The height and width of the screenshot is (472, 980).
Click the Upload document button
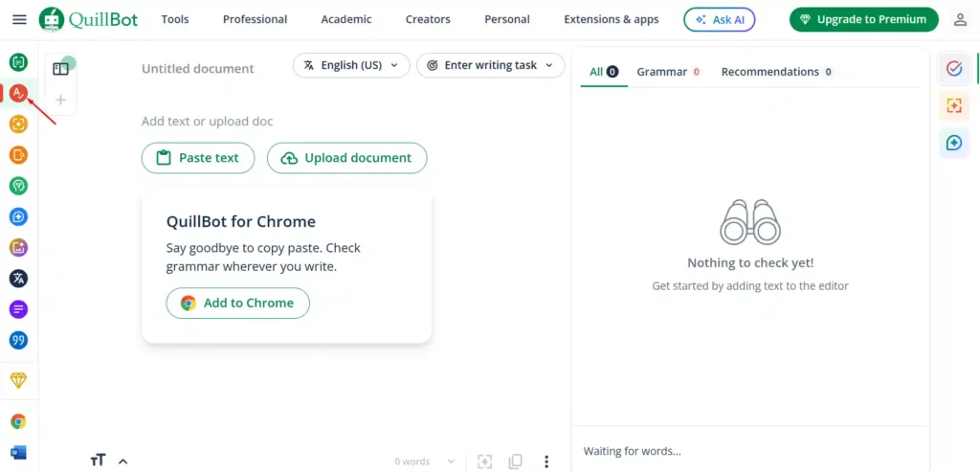(x=346, y=158)
